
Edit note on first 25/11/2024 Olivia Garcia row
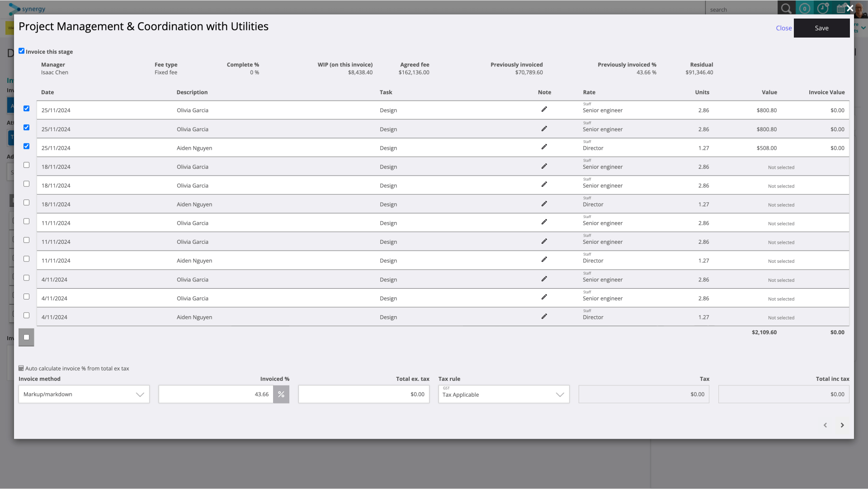pos(544,109)
